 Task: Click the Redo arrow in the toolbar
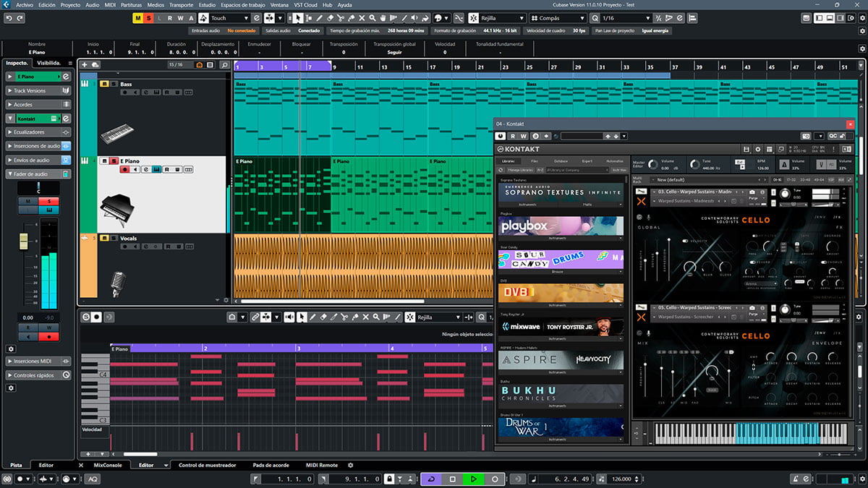coord(20,17)
